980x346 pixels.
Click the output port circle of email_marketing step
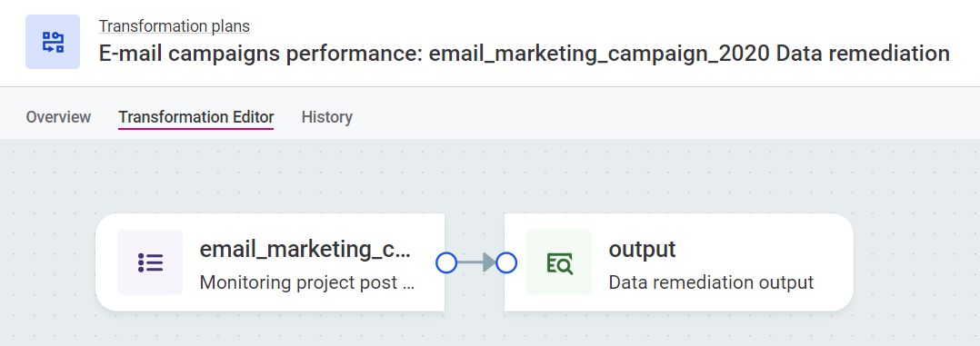click(x=446, y=263)
